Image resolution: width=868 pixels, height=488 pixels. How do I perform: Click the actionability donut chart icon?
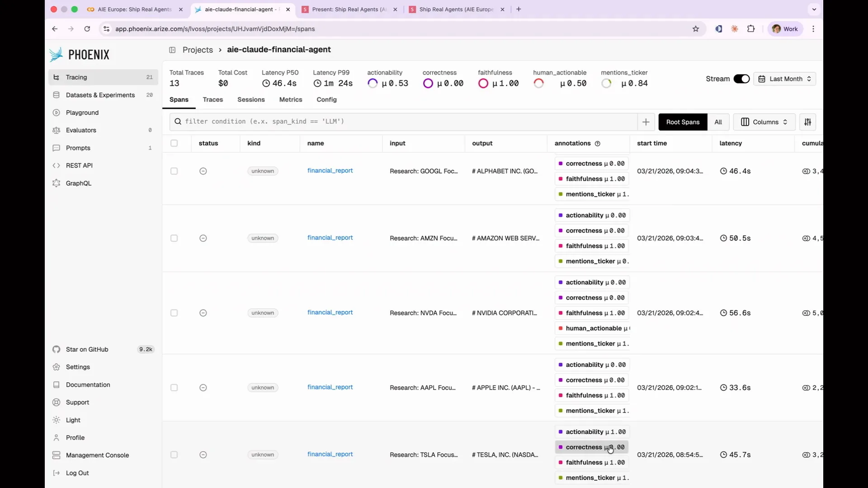[373, 84]
